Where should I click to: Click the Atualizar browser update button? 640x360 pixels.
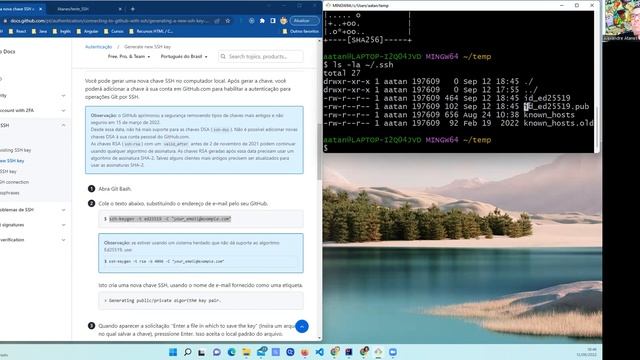pos(304,21)
